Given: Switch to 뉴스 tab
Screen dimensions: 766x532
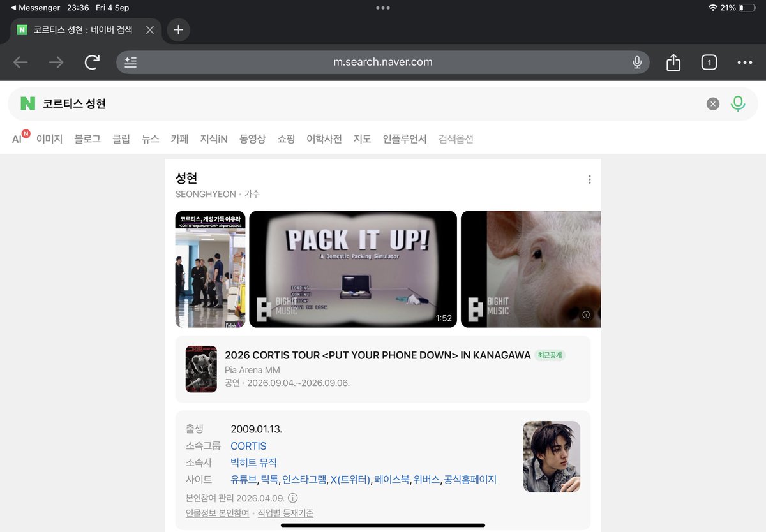Looking at the screenshot, I should point(151,138).
